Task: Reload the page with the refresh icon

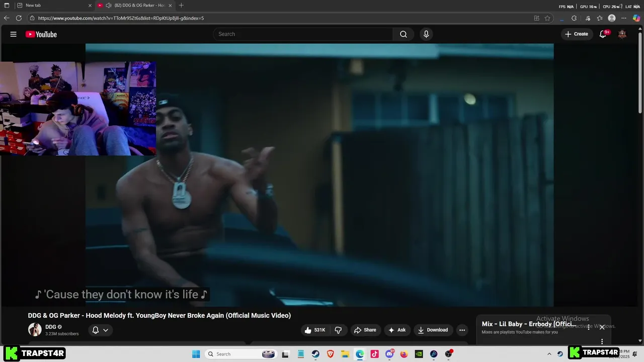Action: pyautogui.click(x=19, y=18)
